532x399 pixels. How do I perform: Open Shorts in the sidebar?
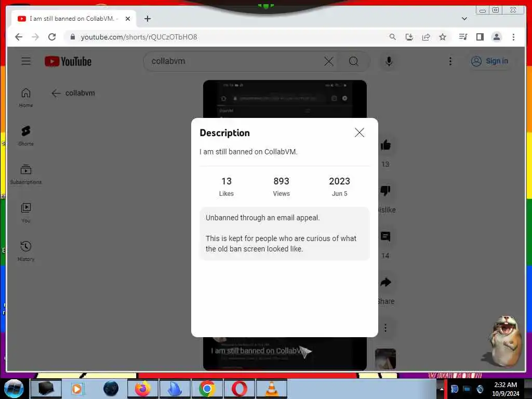pos(26,136)
